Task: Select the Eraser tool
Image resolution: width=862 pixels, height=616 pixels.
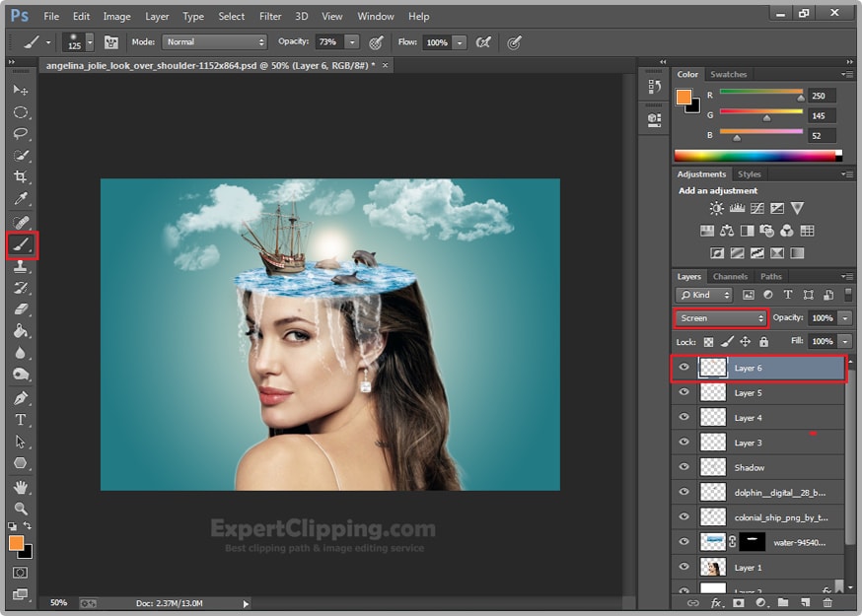Action: pos(21,309)
